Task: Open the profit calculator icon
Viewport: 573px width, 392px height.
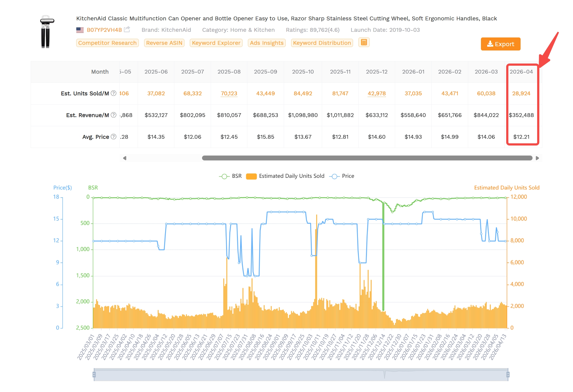Action: 364,42
